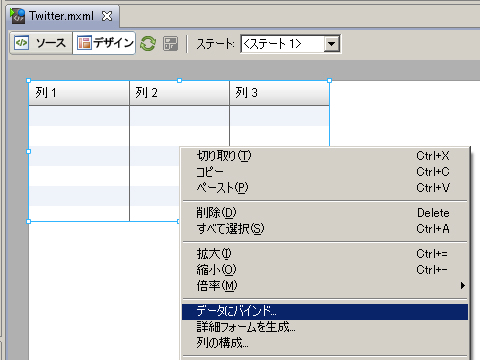Select 列の構成... menu item
The width and height of the screenshot is (480, 360).
[x=325, y=343]
